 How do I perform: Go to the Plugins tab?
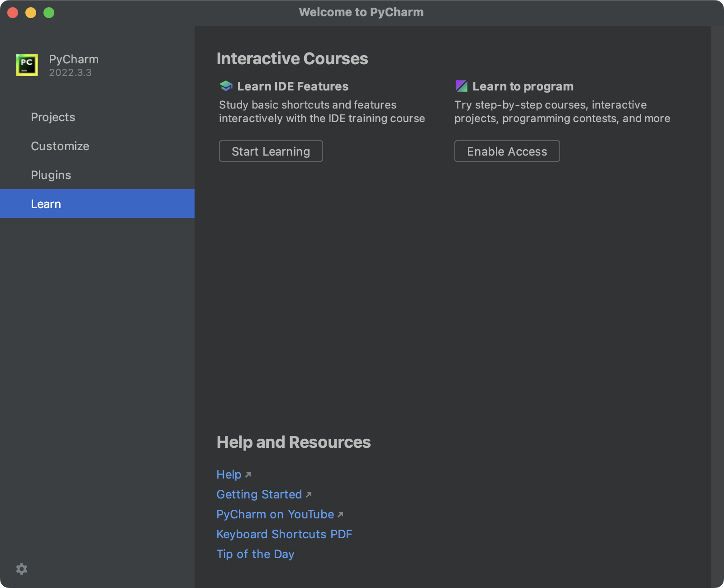(x=97, y=175)
